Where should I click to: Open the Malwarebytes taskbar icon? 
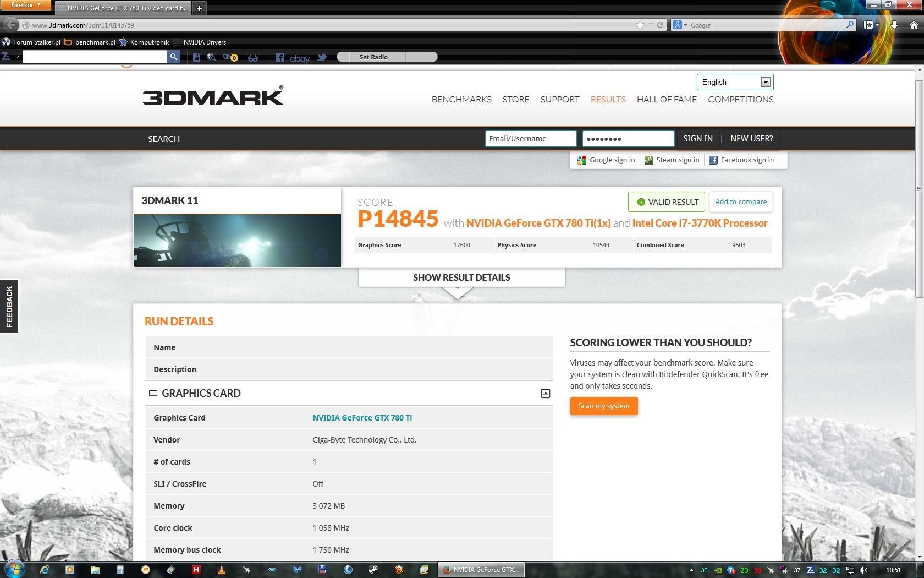pyautogui.click(x=298, y=570)
